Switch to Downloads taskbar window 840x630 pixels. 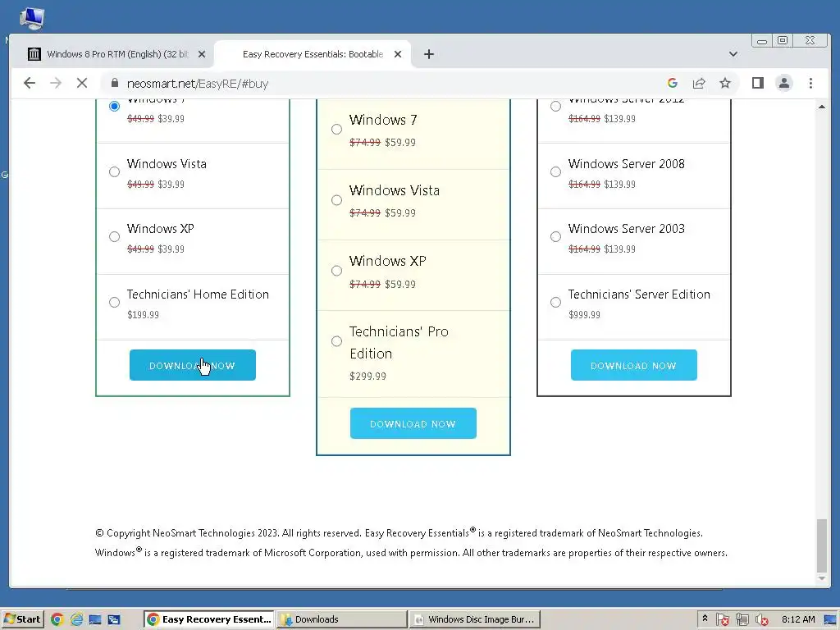[x=342, y=619]
